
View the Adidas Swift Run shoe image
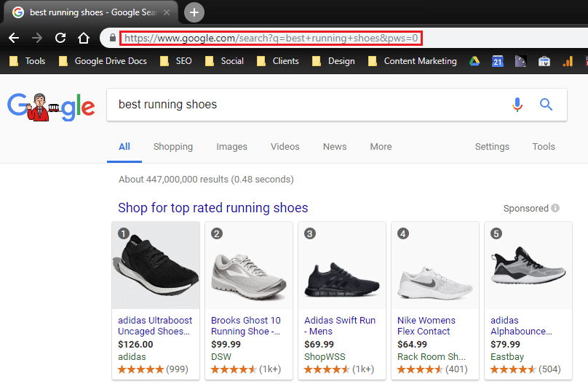click(342, 265)
